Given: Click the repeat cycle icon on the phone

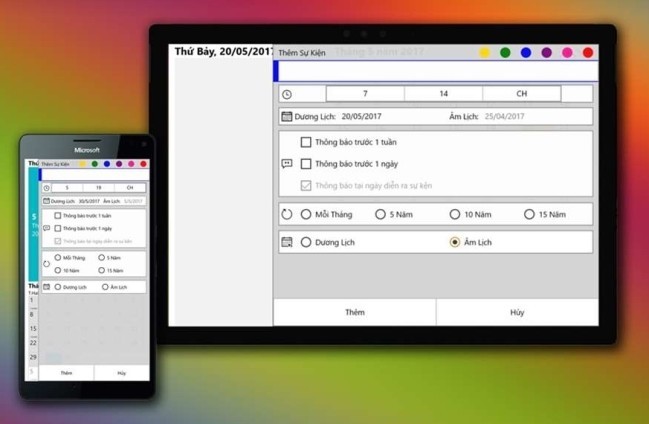Looking at the screenshot, I should pos(46,264).
